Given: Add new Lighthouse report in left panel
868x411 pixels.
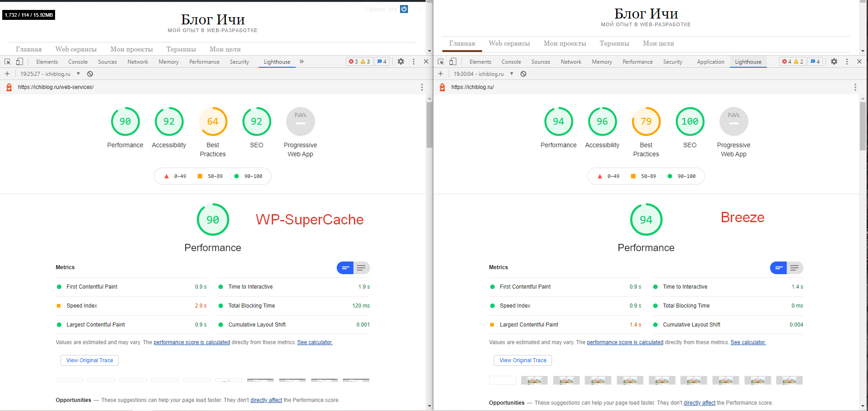Looking at the screenshot, I should click(x=7, y=74).
